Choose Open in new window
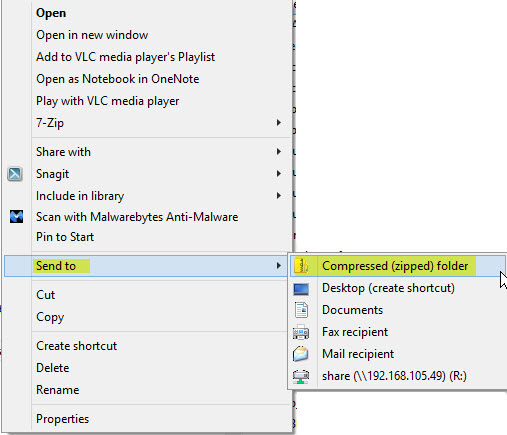The height and width of the screenshot is (435, 507). (92, 35)
